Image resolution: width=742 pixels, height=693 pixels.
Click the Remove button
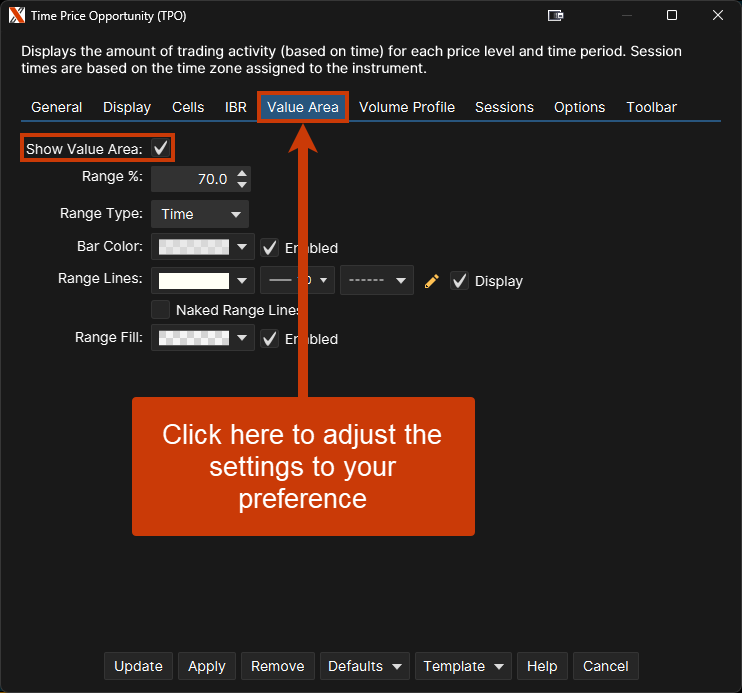pos(277,666)
